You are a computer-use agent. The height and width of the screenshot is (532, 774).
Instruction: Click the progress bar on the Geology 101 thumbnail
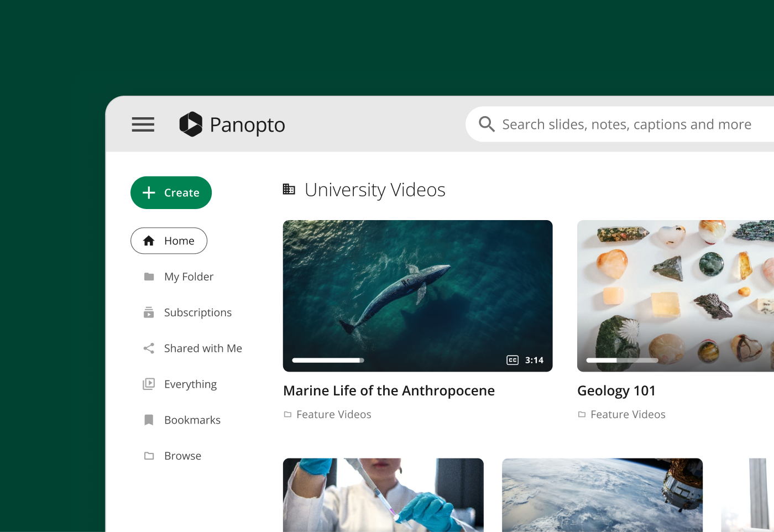pyautogui.click(x=622, y=361)
